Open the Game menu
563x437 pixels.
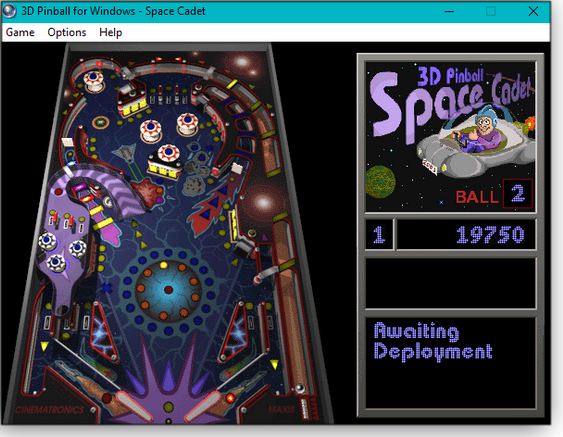click(20, 32)
